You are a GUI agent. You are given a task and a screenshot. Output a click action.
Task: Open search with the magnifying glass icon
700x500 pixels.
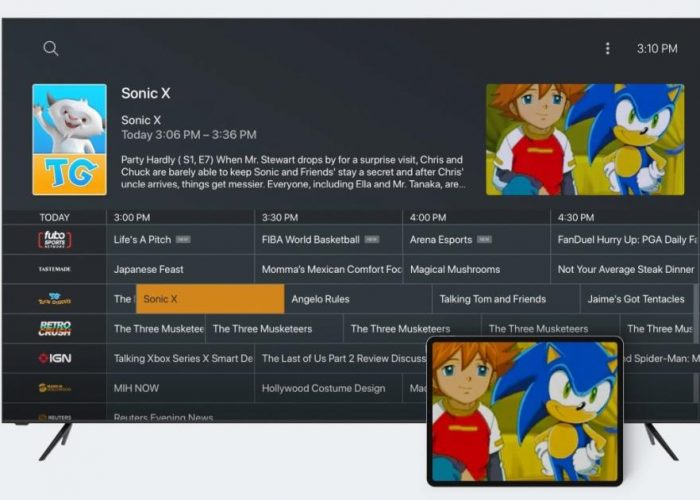pos(51,48)
